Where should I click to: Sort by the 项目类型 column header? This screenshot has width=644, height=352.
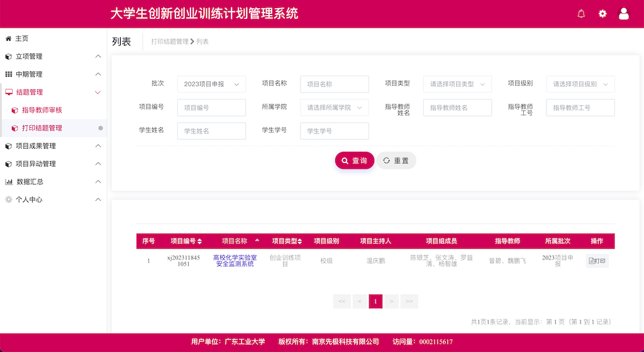tap(287, 241)
